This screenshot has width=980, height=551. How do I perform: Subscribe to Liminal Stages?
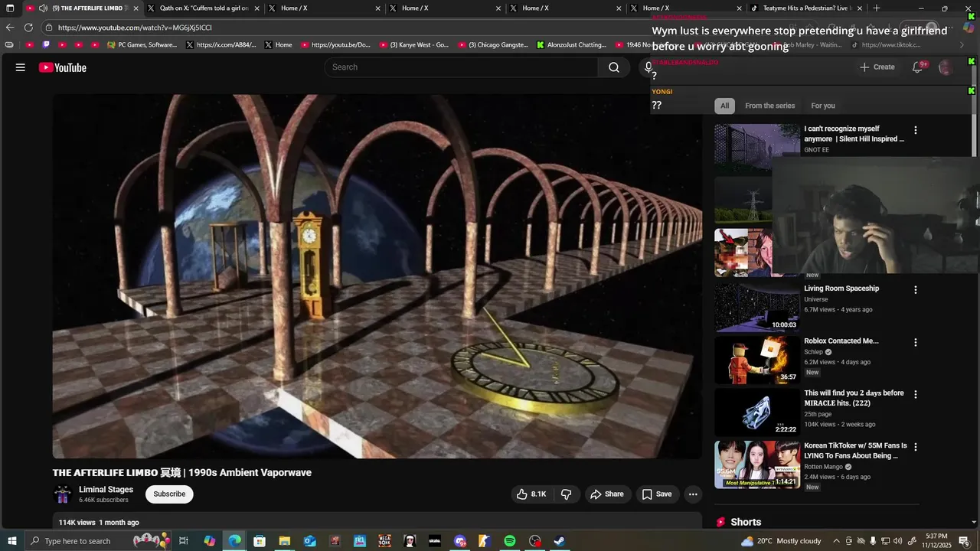pyautogui.click(x=169, y=494)
